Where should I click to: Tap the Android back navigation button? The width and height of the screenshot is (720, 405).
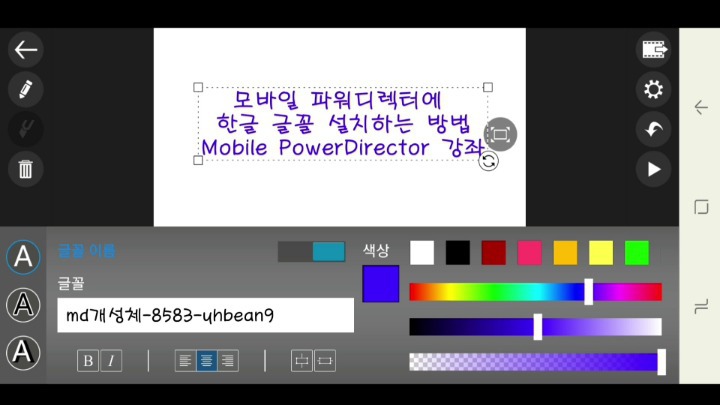click(701, 107)
